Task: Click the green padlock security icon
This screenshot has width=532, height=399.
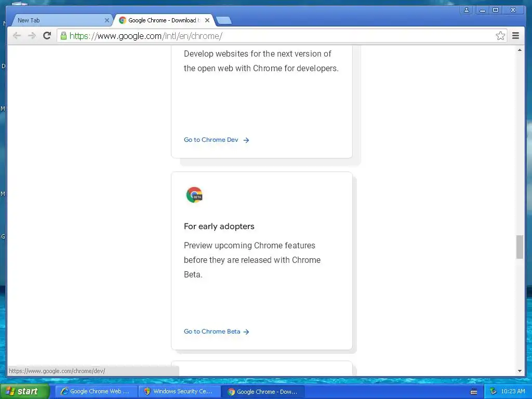Action: tap(63, 36)
